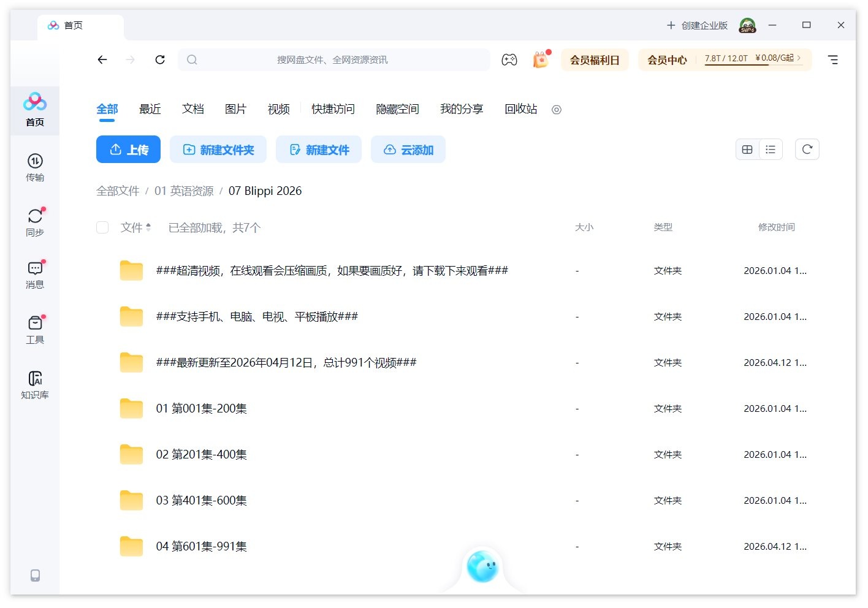The image size is (868, 608).
Task: Click the search input field
Action: [x=334, y=60]
